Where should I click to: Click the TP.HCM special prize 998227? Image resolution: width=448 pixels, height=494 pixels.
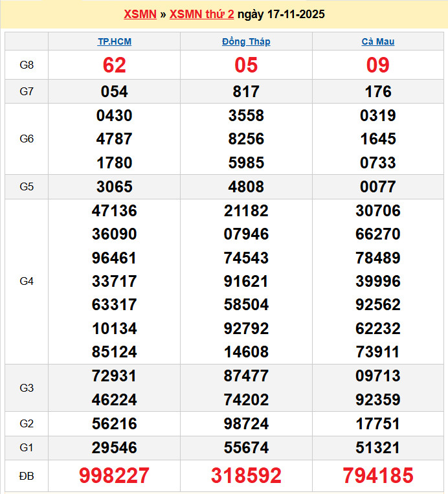(114, 476)
